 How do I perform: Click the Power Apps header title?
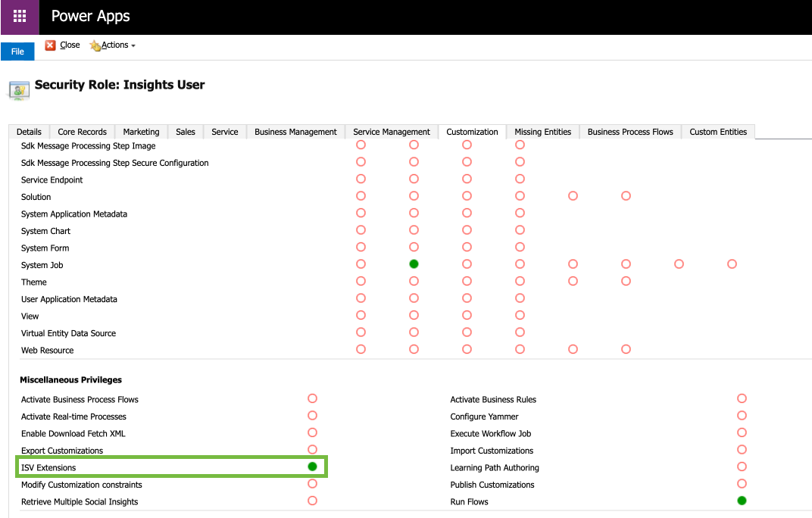click(x=91, y=16)
